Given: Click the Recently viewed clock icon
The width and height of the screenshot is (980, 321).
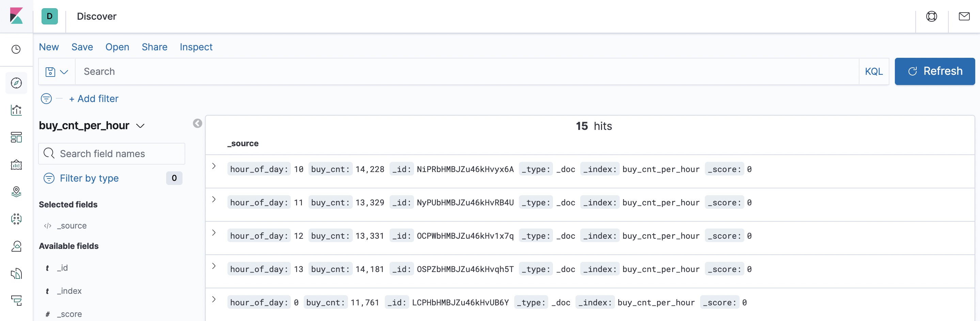Looking at the screenshot, I should (x=16, y=49).
